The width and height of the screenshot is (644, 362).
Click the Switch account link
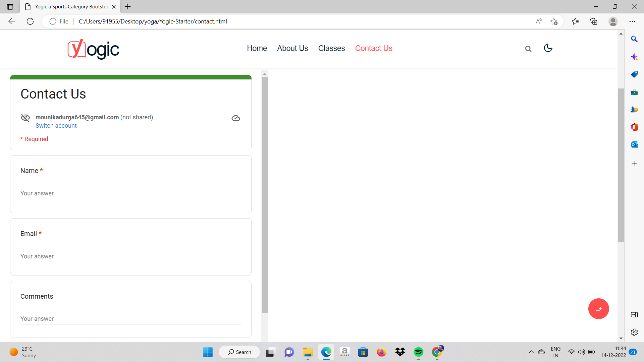point(56,126)
